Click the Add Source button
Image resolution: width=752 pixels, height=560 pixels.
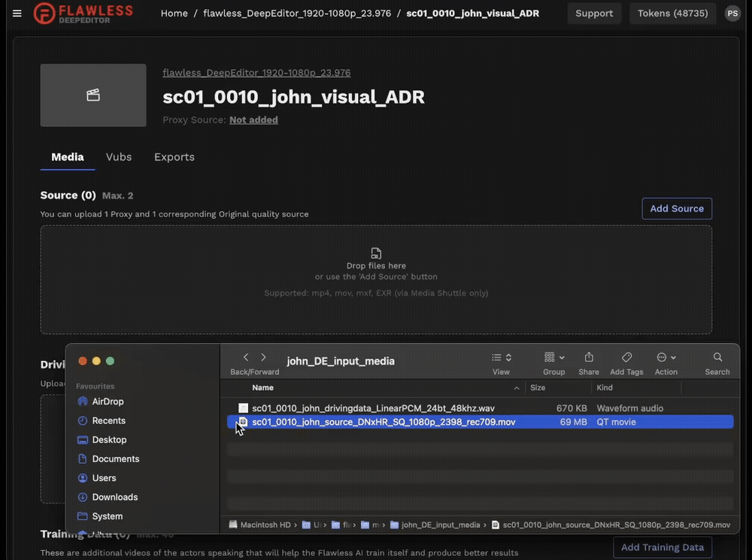point(677,208)
